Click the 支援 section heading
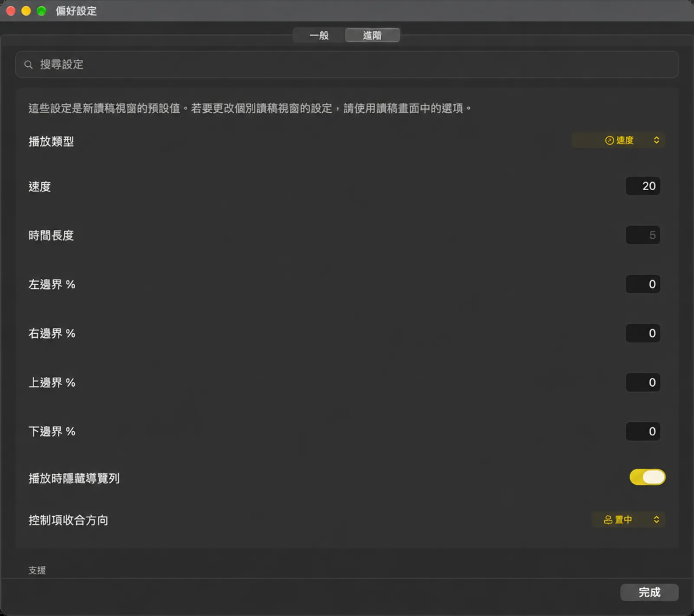Image resolution: width=694 pixels, height=616 pixels. click(37, 570)
